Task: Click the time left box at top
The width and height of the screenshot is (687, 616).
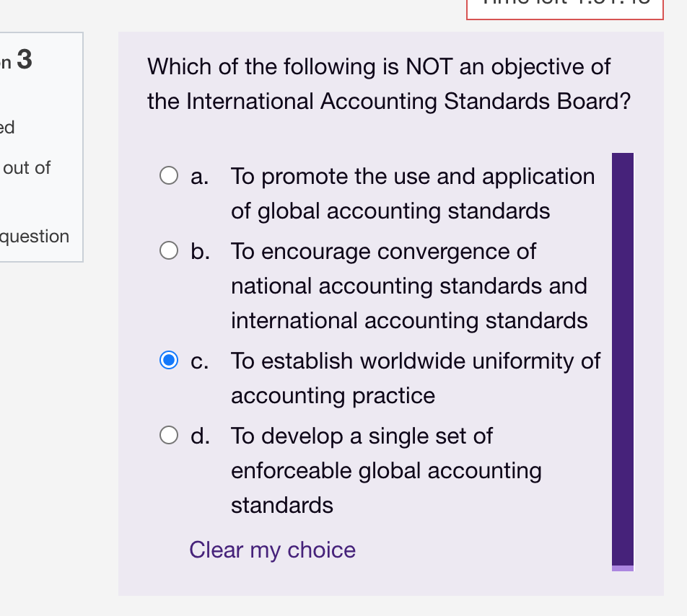Action: pyautogui.click(x=564, y=7)
